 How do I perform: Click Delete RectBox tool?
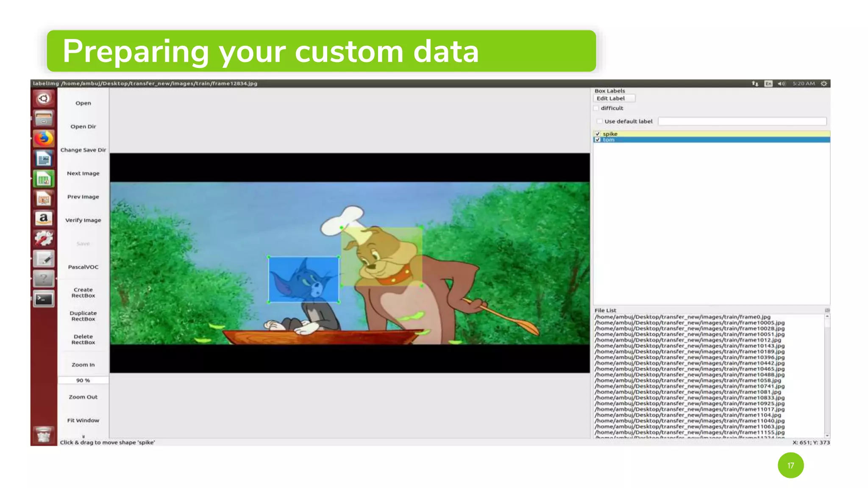point(83,339)
